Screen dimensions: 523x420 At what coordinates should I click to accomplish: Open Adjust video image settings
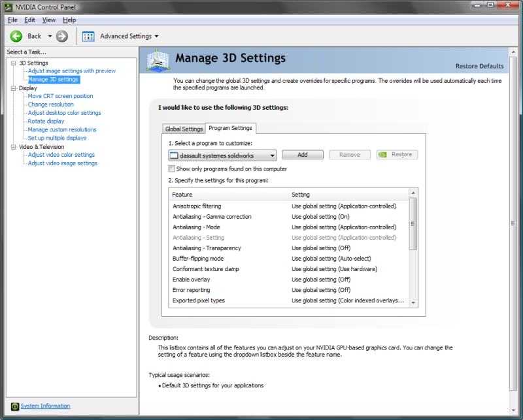click(x=63, y=163)
